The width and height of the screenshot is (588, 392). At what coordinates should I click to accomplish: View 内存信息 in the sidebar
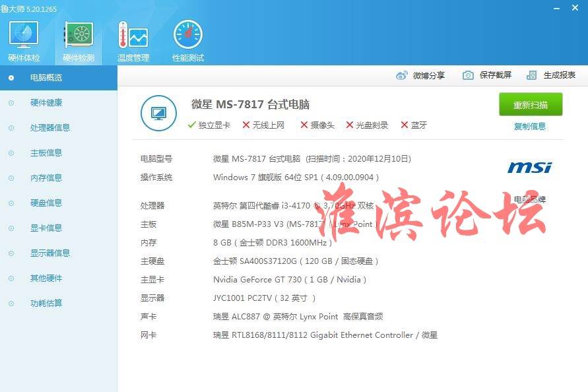(x=59, y=178)
